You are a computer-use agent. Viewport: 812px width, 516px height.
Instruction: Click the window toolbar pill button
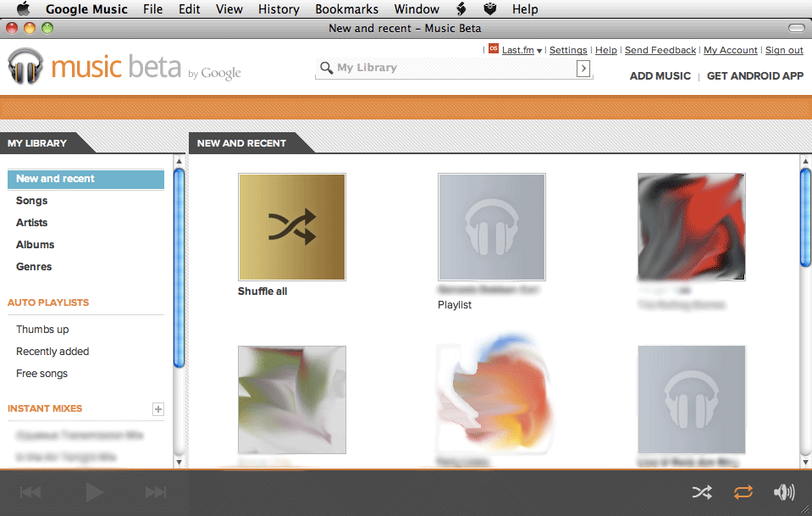(797, 28)
